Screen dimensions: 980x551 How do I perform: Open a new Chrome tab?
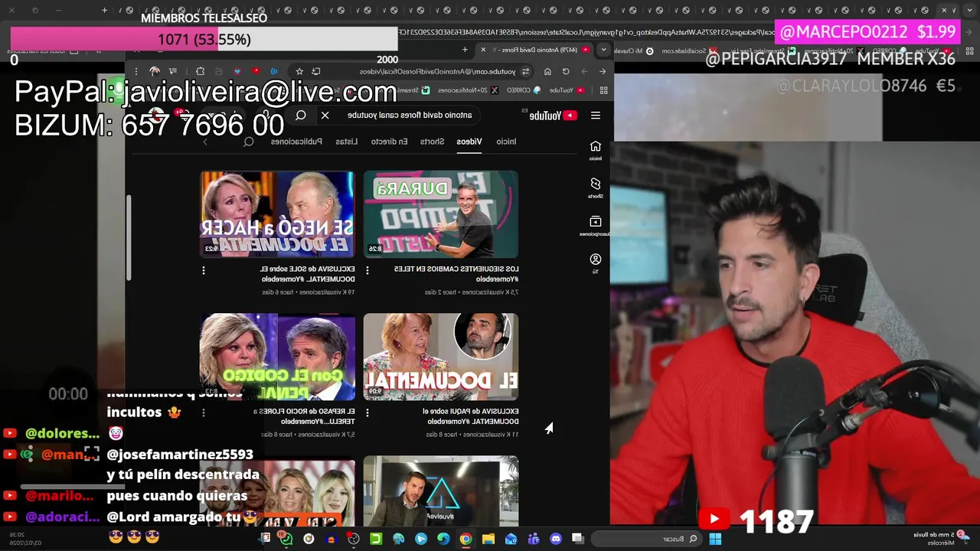pyautogui.click(x=465, y=50)
